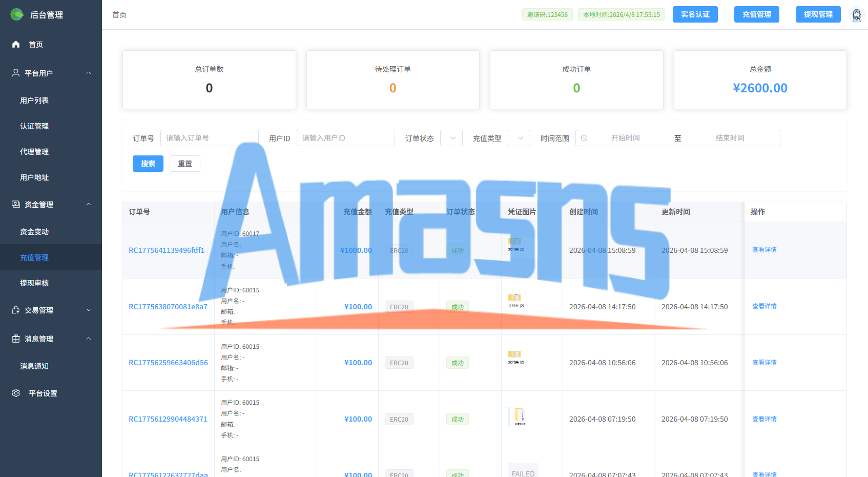Click the 充值管理 button in header

tap(757, 14)
